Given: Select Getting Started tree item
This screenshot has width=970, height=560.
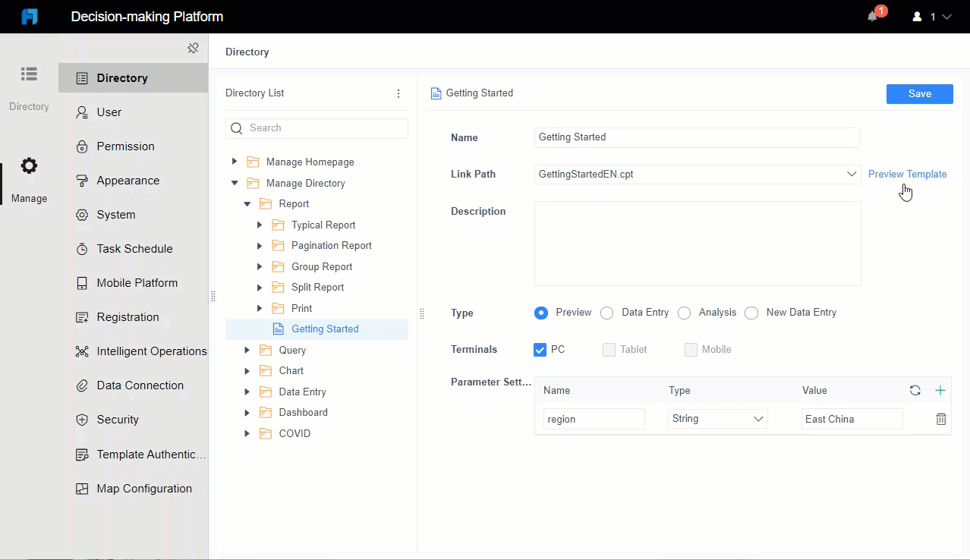Looking at the screenshot, I should [x=317, y=329].
